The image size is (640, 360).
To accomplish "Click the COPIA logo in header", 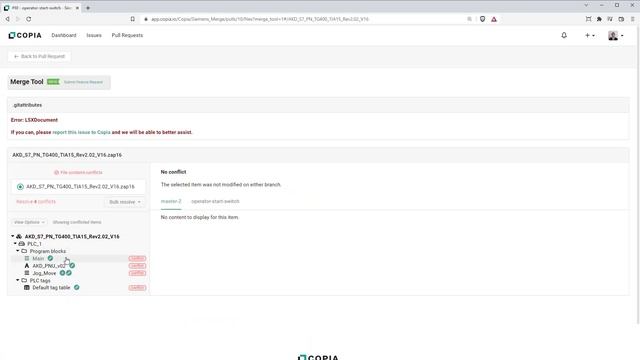I will [25, 36].
